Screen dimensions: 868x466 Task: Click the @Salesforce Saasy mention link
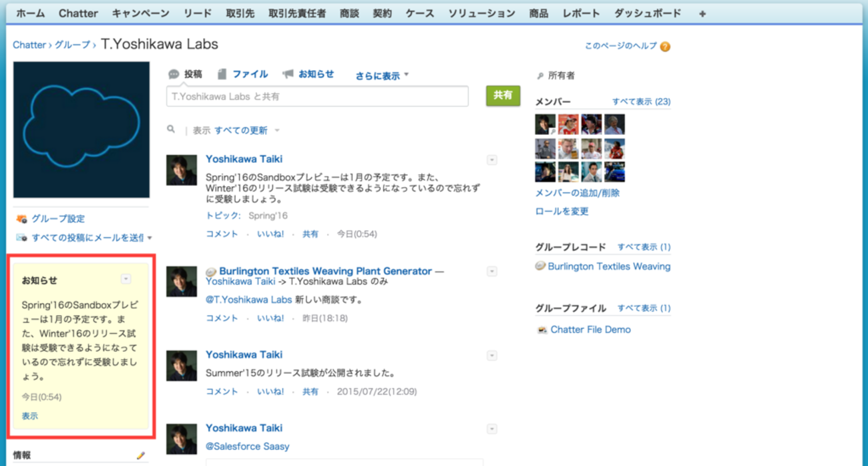(x=248, y=446)
